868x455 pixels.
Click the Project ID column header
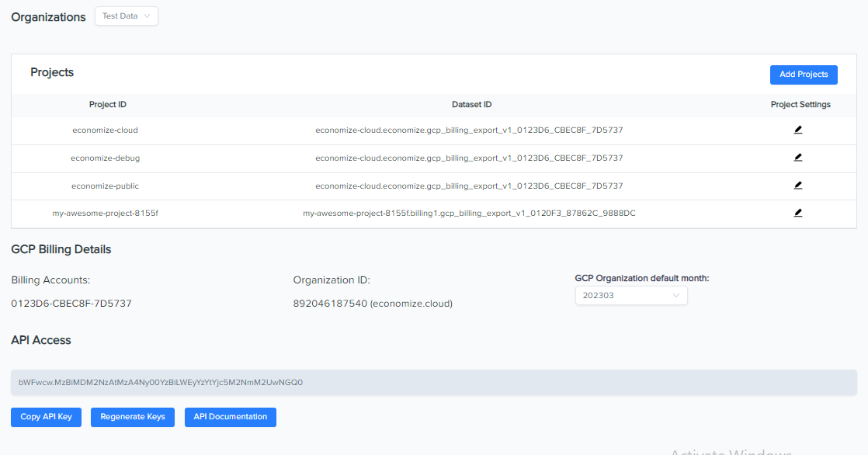[x=107, y=105]
